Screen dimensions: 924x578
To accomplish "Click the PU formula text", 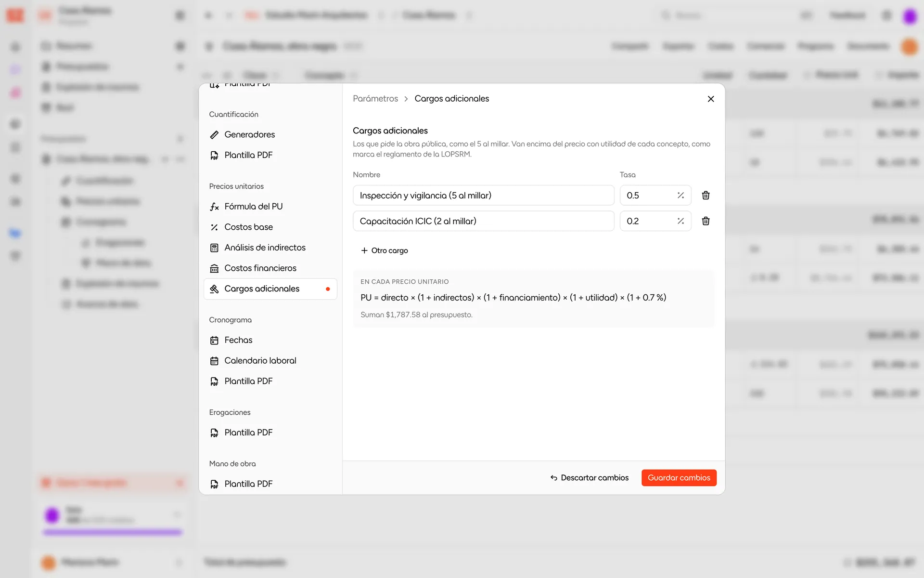I will [513, 298].
